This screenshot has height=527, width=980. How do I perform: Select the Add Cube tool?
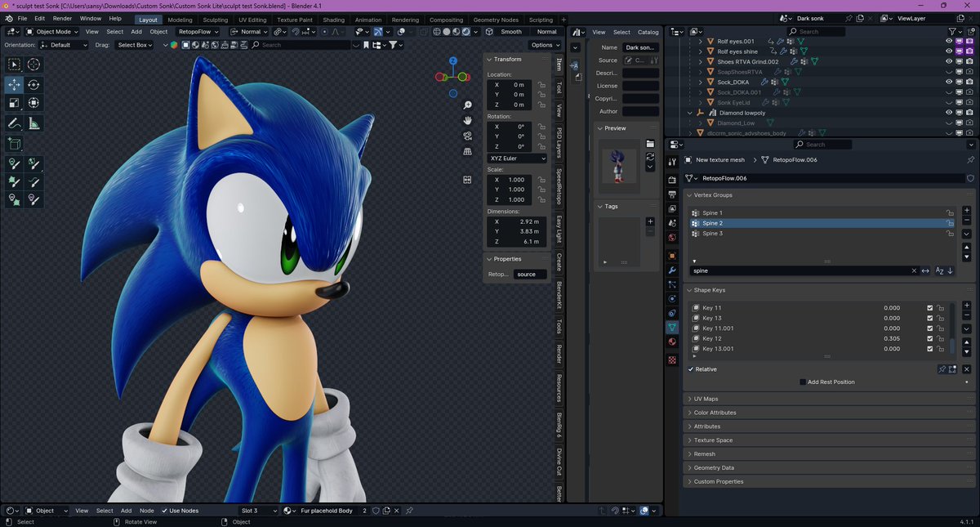click(x=15, y=144)
